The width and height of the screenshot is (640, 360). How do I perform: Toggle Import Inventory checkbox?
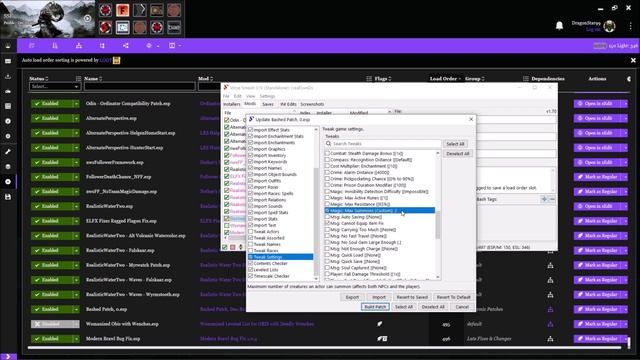[x=251, y=156]
